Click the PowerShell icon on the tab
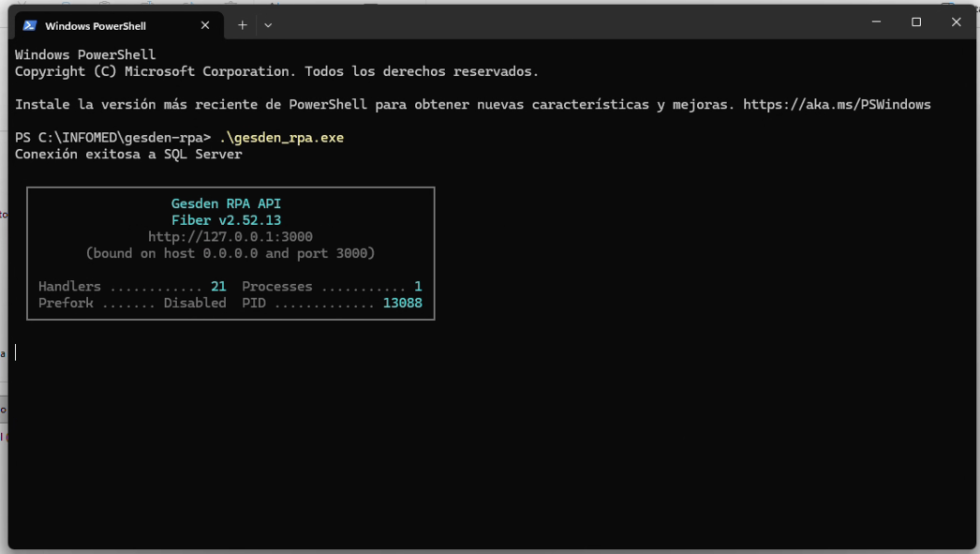The width and height of the screenshot is (980, 554). pyautogui.click(x=29, y=25)
